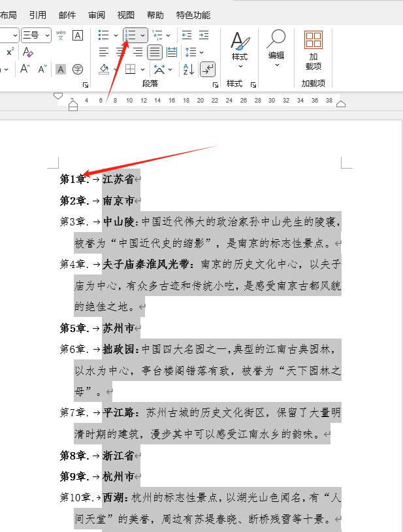Screen dimensions: 403x532
Task: Decrease the paragraph indent
Action: 187,35
